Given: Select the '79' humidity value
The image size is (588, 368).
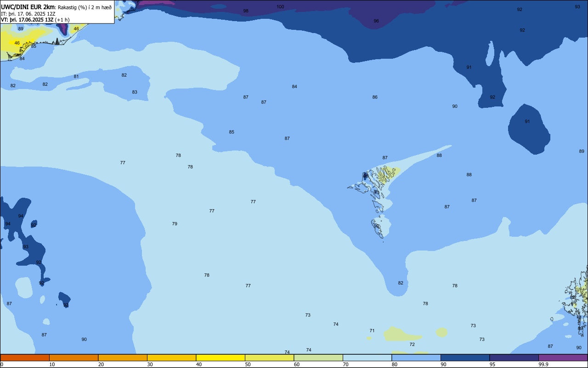Looking at the screenshot, I should coord(175,224).
